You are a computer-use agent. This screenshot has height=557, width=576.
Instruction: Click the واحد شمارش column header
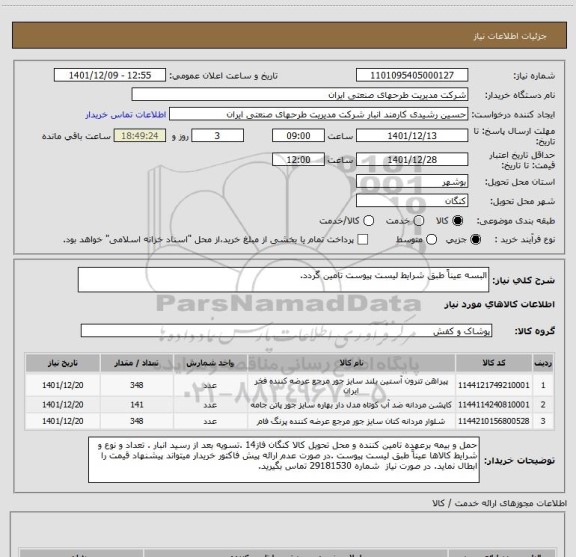[210, 363]
